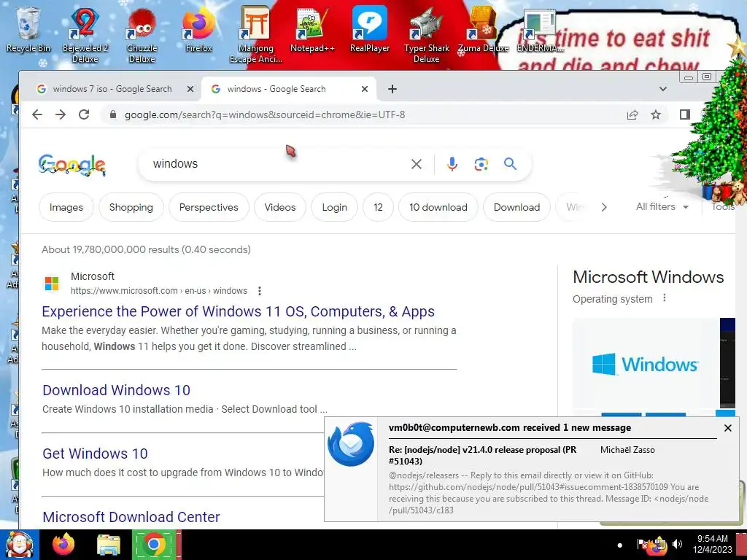The image size is (747, 560).
Task: Open Chrome tab search dropdown arrow
Action: 662,89
